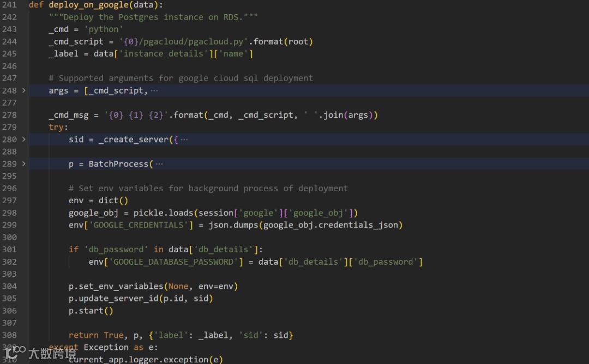Viewport: 589px width, 364px height.
Task: Click p.start() on line 306
Action: tap(91, 311)
